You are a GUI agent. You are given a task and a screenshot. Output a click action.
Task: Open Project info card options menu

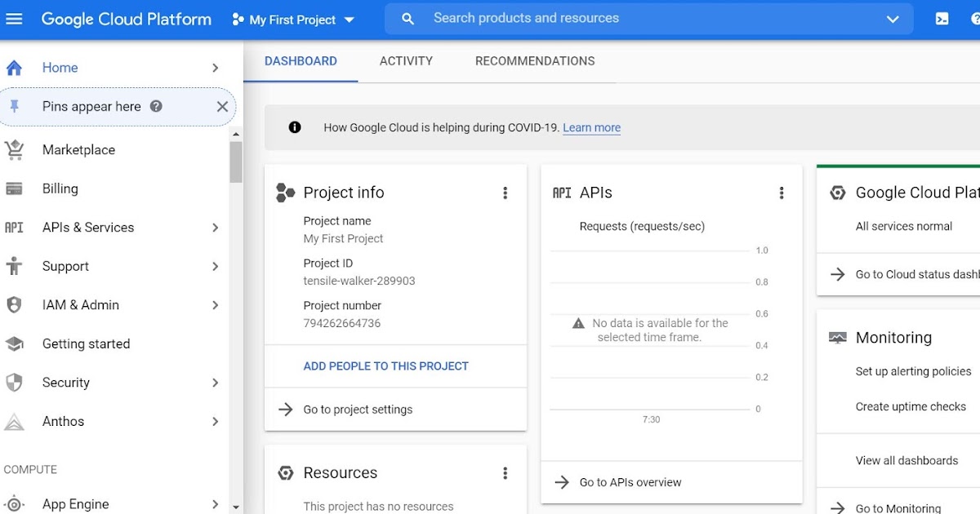[505, 193]
